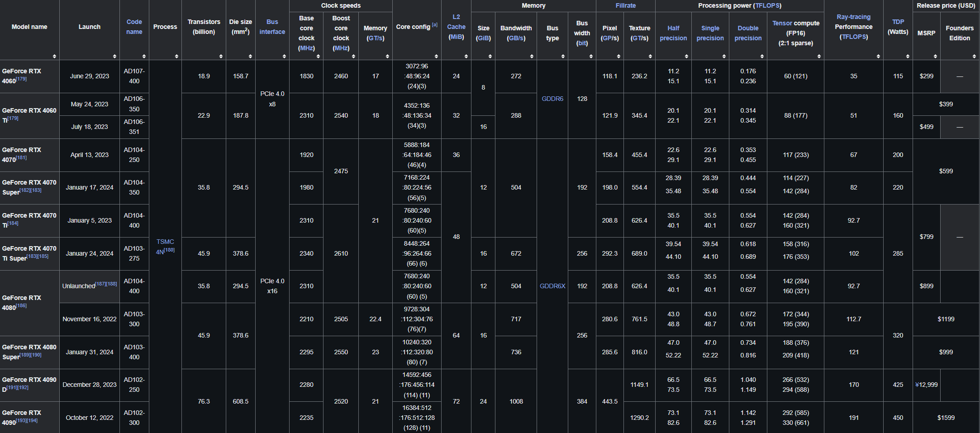
Task: Open the Double precision link
Action: click(x=748, y=33)
